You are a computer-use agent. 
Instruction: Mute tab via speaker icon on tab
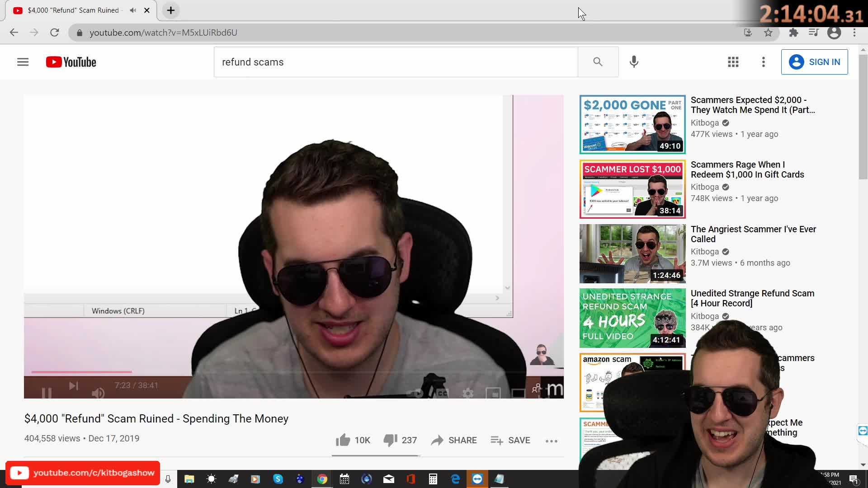[133, 10]
